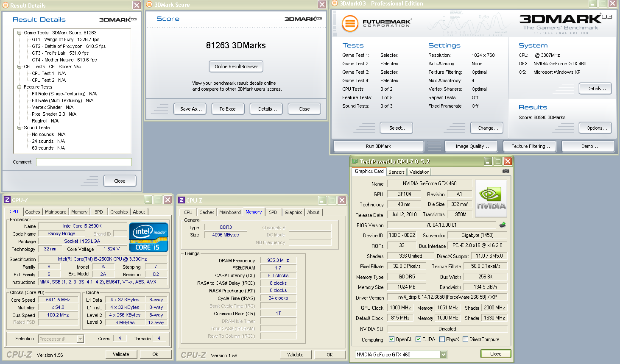
Task: Click the Close button at the bottom of GPU-Z
Action: pos(496,354)
